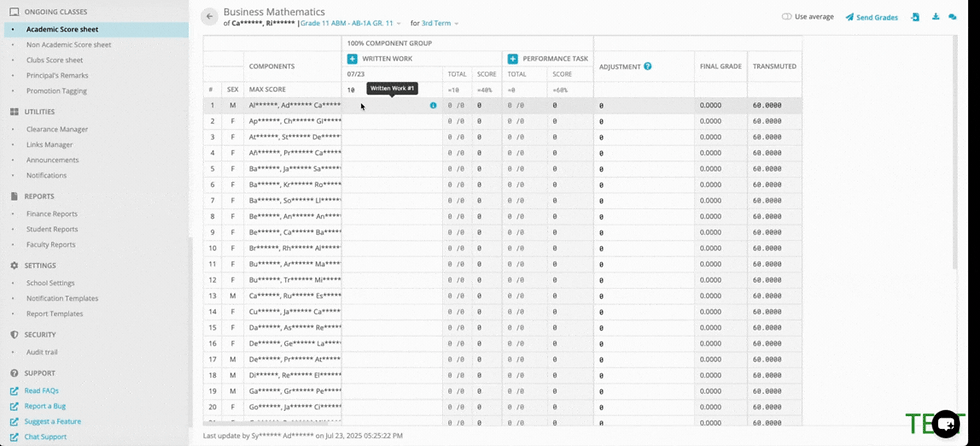Open the Chat Support link
The width and height of the screenshot is (980, 446).
(45, 437)
